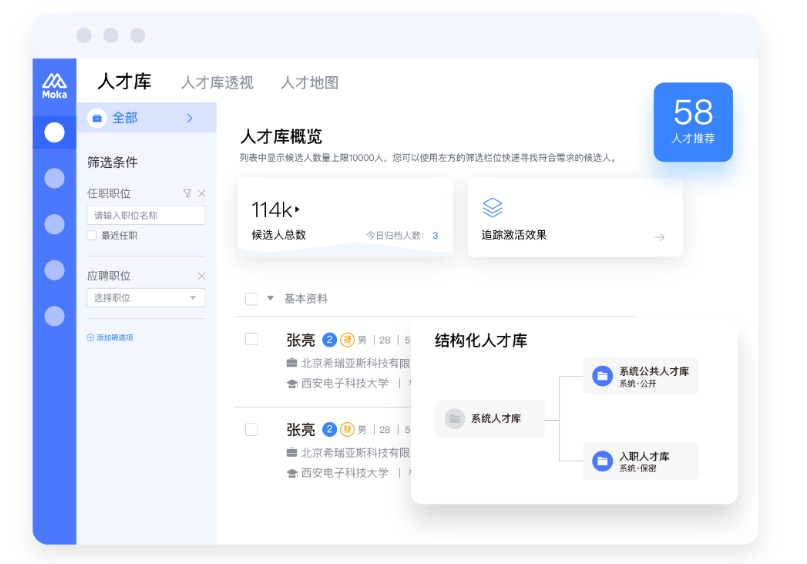Click briefcase icon in second 张亮 row
Viewport: 807px width, 564px height.
(x=292, y=453)
